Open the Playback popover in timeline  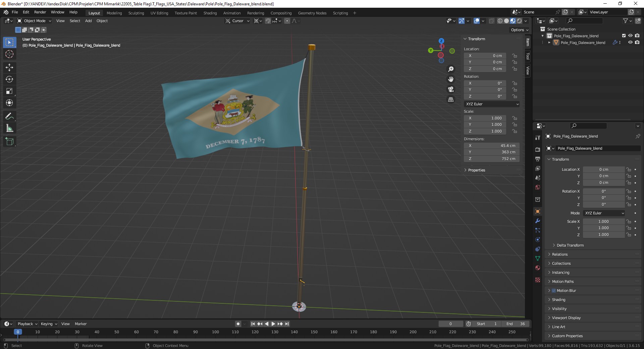[27, 324]
